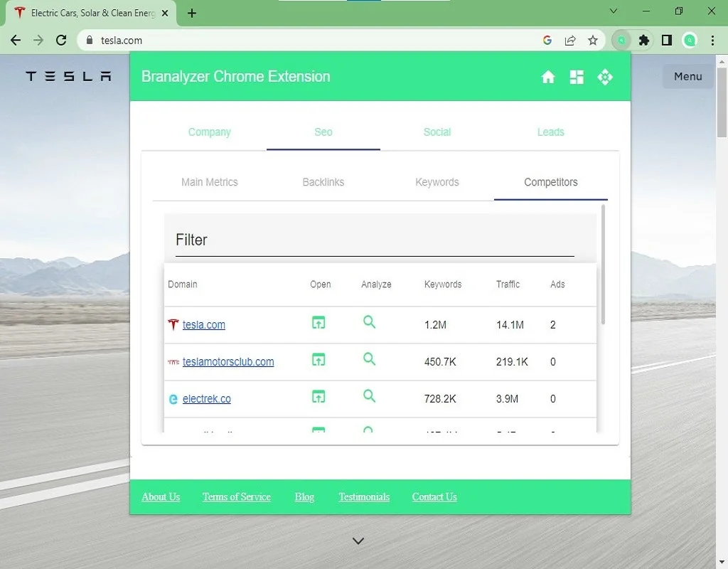Bookmark the page with the star icon
728x569 pixels.
pyautogui.click(x=593, y=41)
